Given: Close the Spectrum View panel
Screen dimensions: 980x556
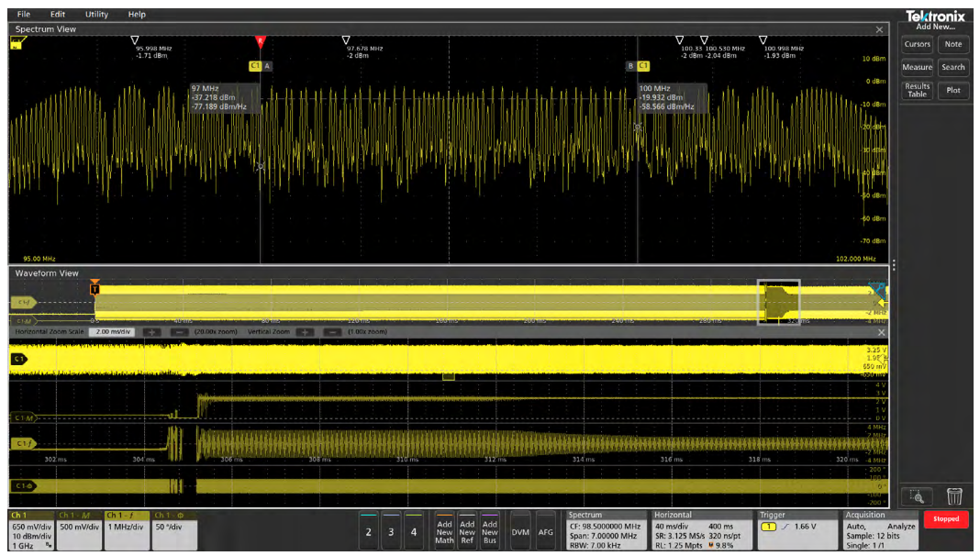Looking at the screenshot, I should (879, 29).
